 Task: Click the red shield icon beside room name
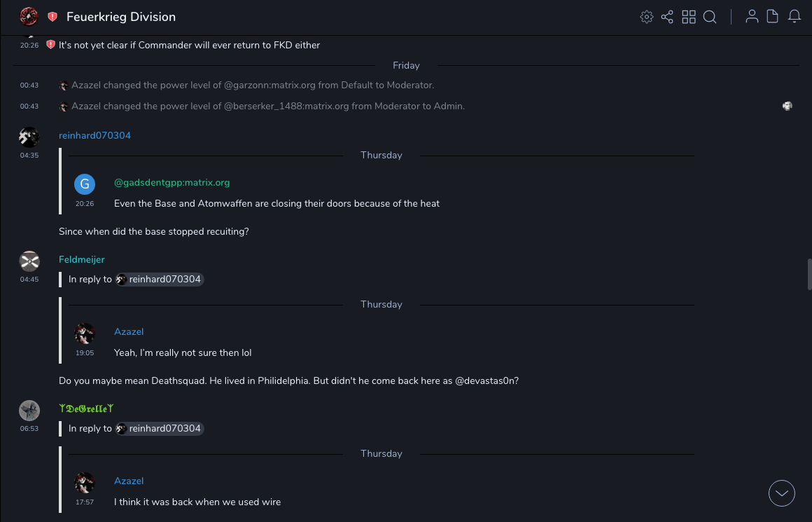(x=52, y=17)
